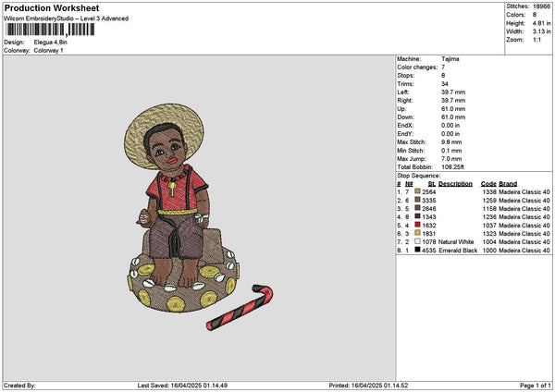Screen dimensions: 555x392
Task: Click the design name Elegua 4,8in
Action: 50,43
